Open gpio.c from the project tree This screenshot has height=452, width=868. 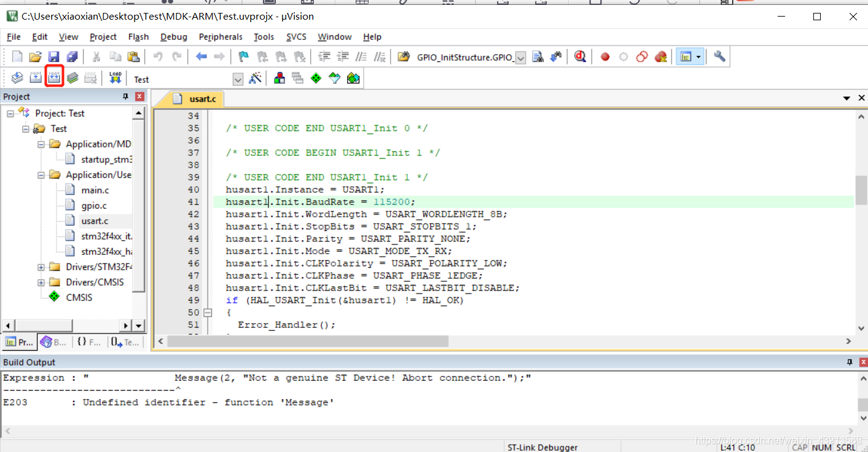point(94,206)
